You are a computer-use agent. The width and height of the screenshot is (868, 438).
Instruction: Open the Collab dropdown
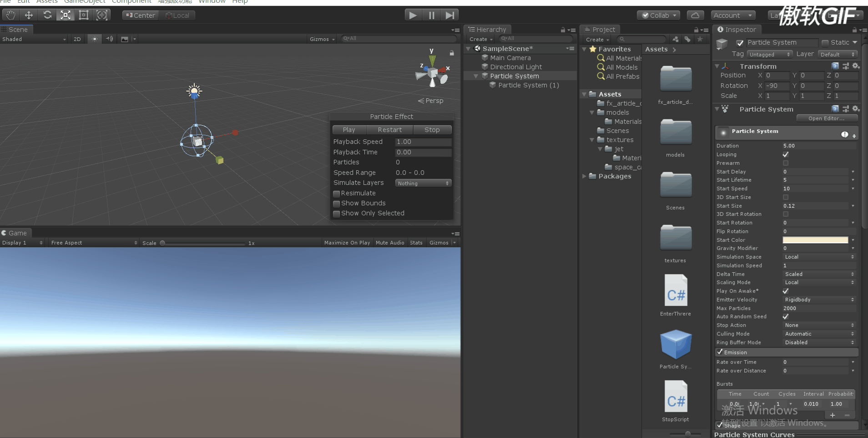pos(659,15)
